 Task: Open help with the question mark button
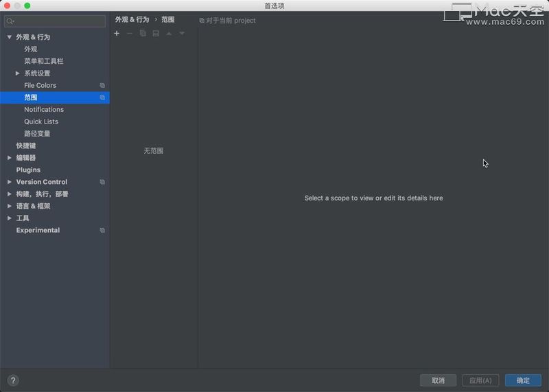pyautogui.click(x=13, y=380)
